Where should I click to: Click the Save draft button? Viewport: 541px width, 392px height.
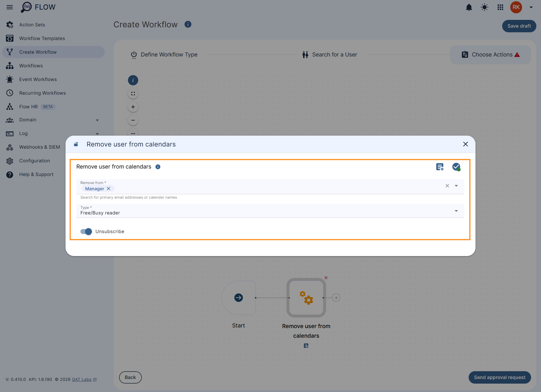[x=519, y=26]
